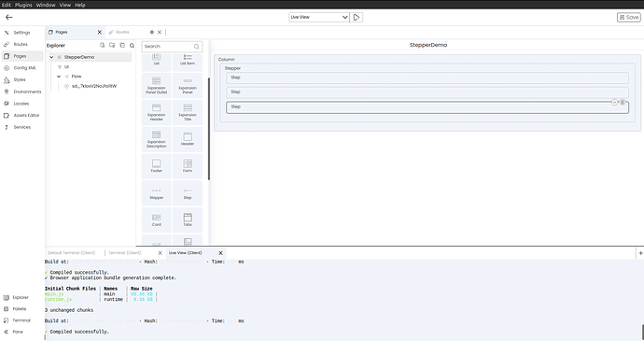Toggle the Palette panel at bottom left

15,309
